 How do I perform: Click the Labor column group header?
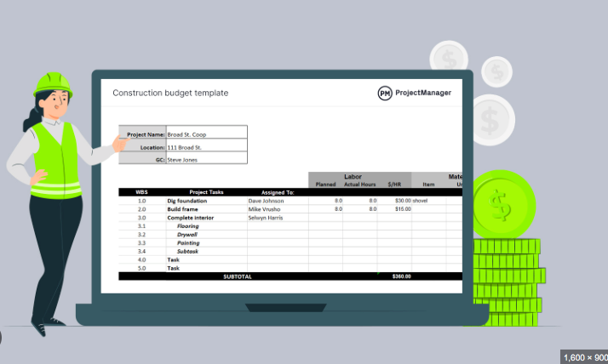[x=353, y=177]
